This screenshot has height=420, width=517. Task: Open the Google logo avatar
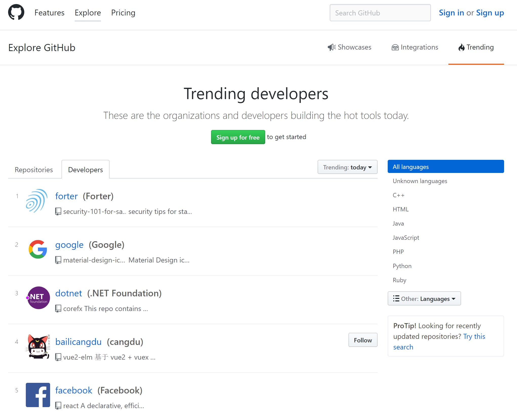click(x=38, y=249)
